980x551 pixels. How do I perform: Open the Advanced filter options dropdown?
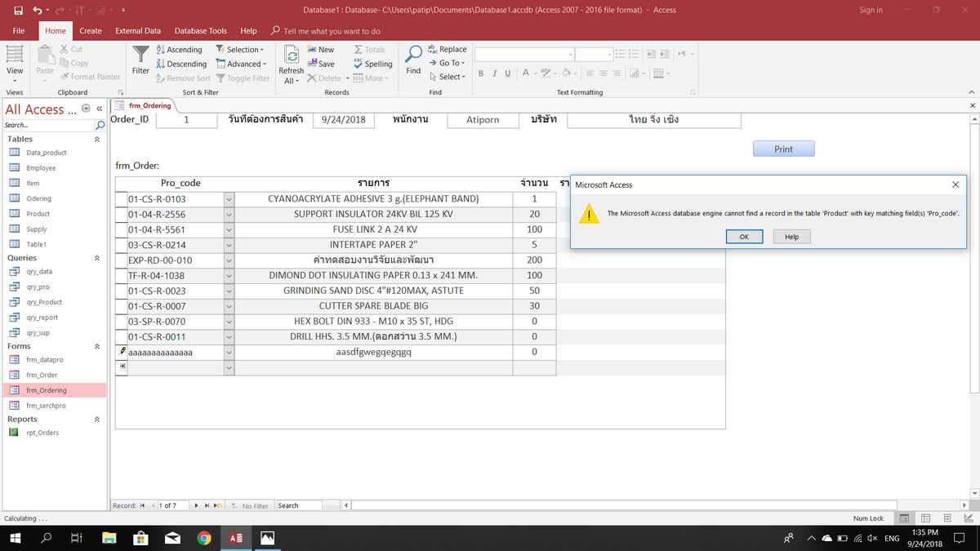(x=241, y=64)
